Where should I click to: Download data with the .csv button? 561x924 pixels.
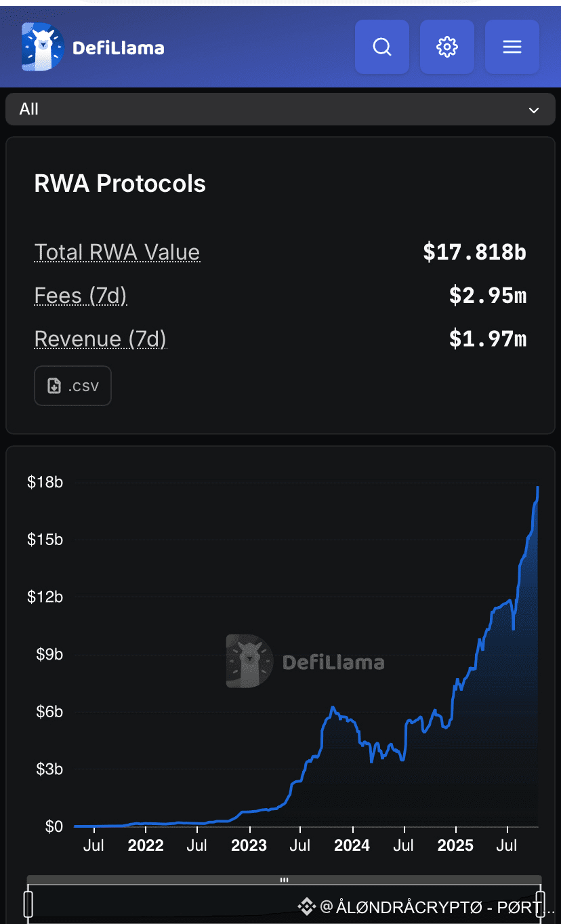point(72,386)
